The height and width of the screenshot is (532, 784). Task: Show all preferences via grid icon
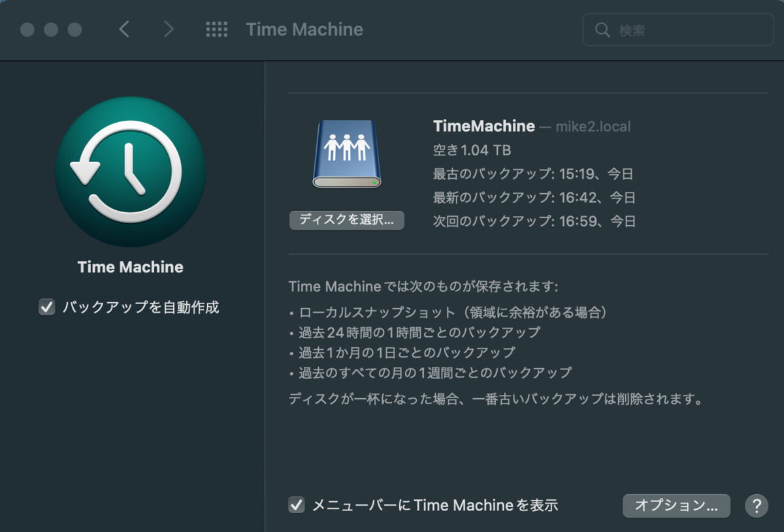click(216, 29)
